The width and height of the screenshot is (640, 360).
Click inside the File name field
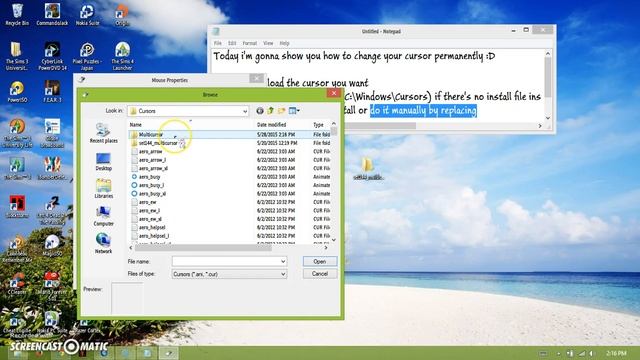[226, 261]
